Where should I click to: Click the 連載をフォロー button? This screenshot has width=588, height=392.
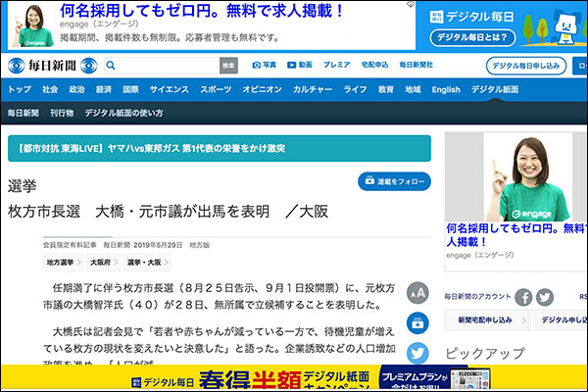(394, 181)
